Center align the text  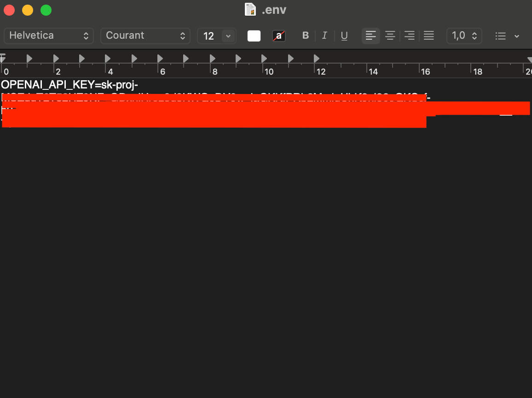[390, 35]
